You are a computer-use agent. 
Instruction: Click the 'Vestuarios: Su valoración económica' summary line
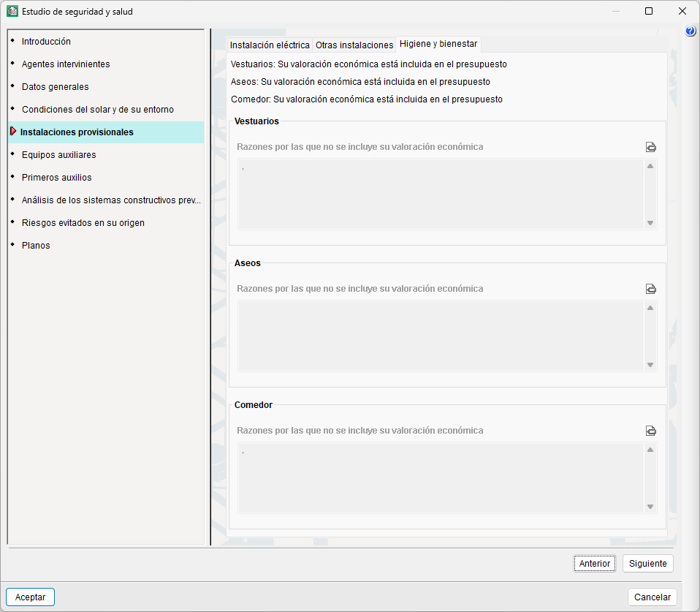point(369,64)
